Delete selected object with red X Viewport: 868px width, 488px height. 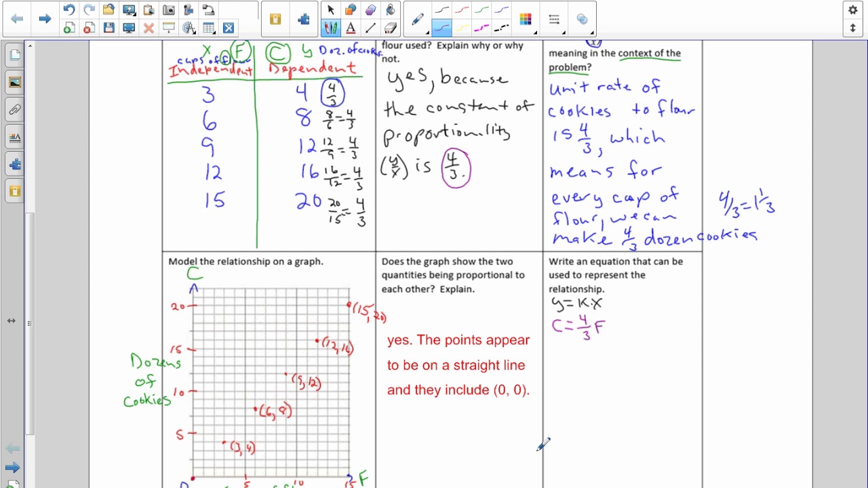[149, 28]
